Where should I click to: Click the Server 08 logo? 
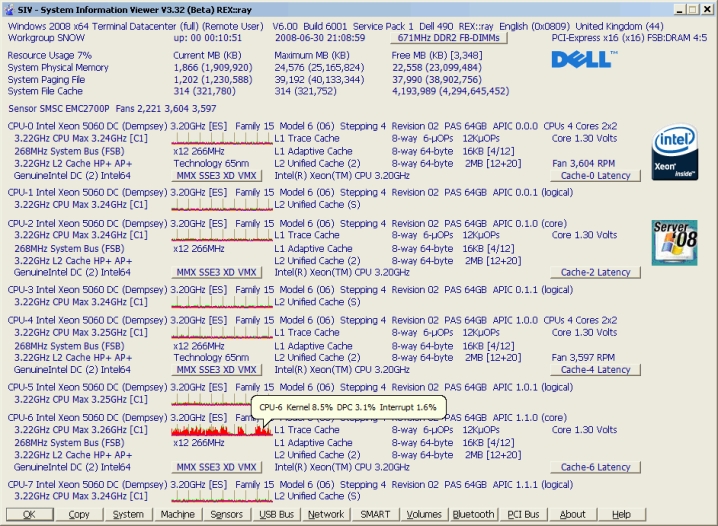pos(672,243)
